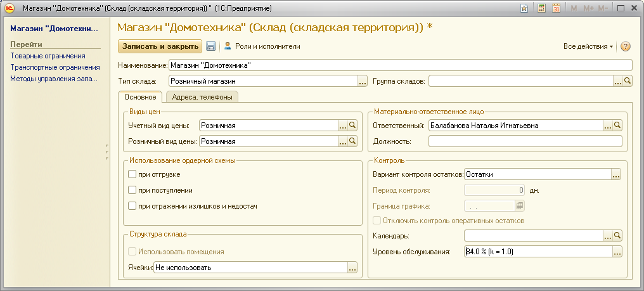Click the favorites star icon in title bar
The width and height of the screenshot is (644, 291).
tap(524, 8)
